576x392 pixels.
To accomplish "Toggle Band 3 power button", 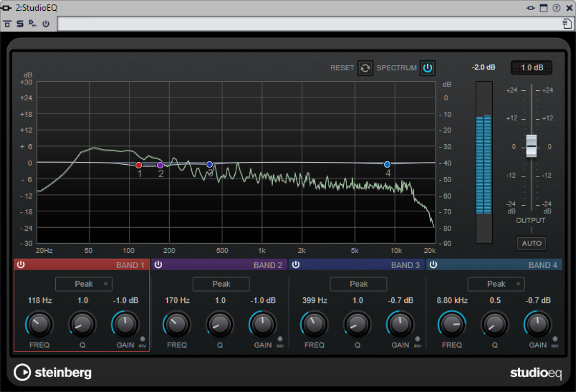I will 296,265.
